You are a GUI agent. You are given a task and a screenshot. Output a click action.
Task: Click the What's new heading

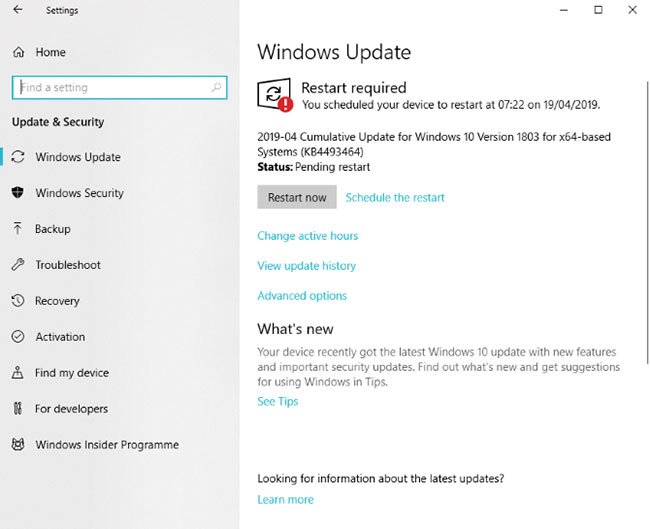tap(295, 329)
